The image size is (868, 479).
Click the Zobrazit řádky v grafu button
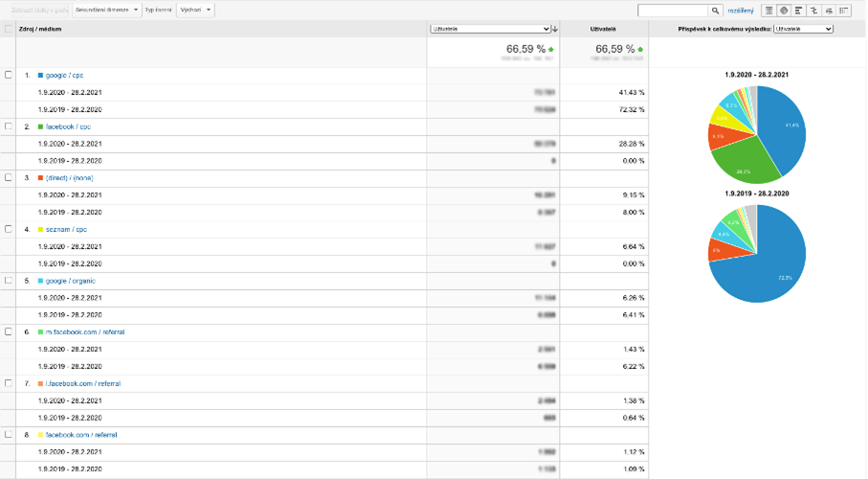point(39,10)
